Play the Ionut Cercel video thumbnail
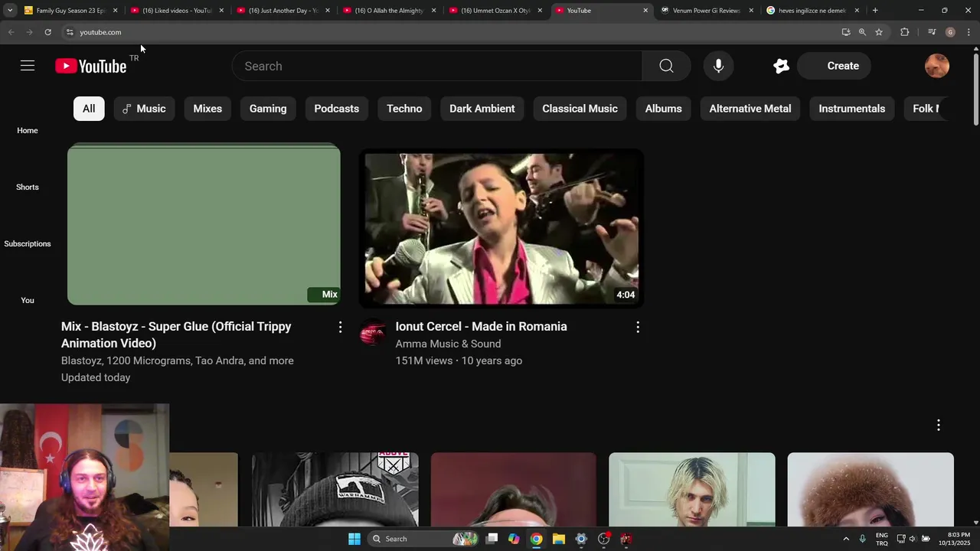The height and width of the screenshot is (551, 980). 501,228
